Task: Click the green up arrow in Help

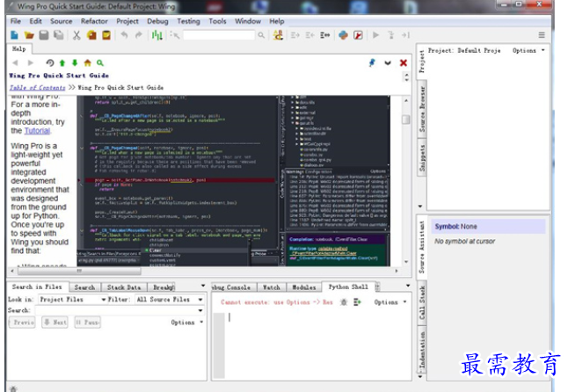Action: pyautogui.click(x=62, y=63)
